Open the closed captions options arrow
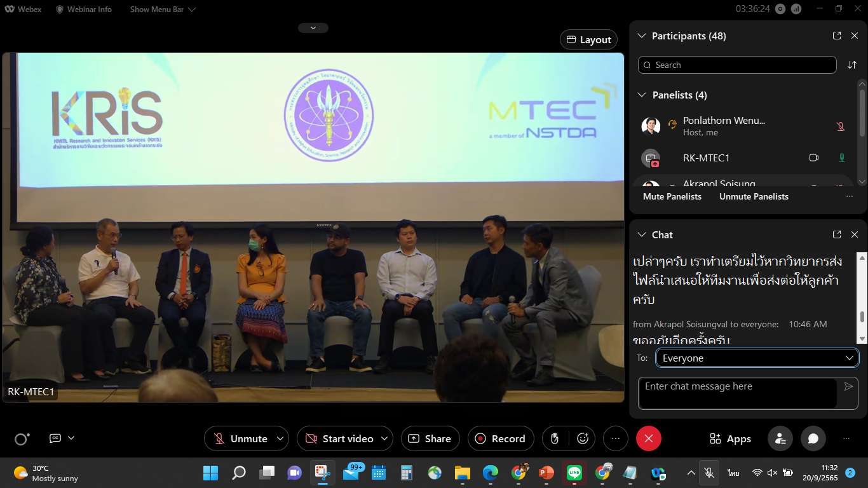The image size is (868, 488). [x=71, y=438]
